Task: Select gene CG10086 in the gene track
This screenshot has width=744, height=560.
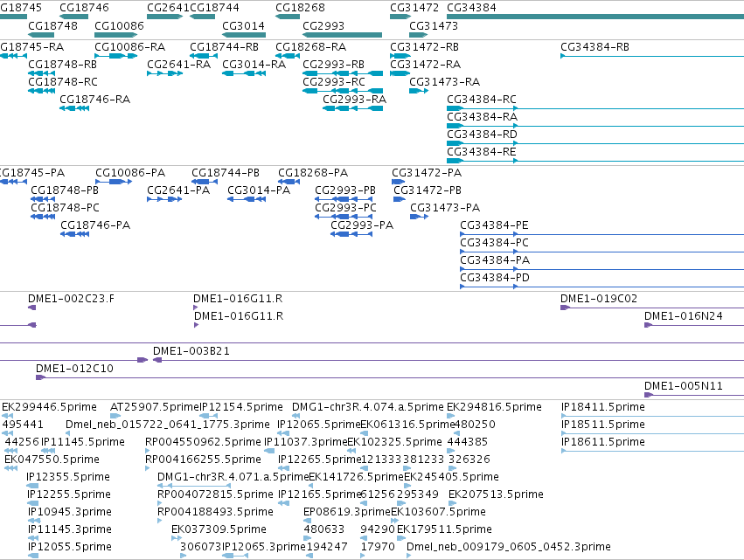Action: click(x=115, y=35)
